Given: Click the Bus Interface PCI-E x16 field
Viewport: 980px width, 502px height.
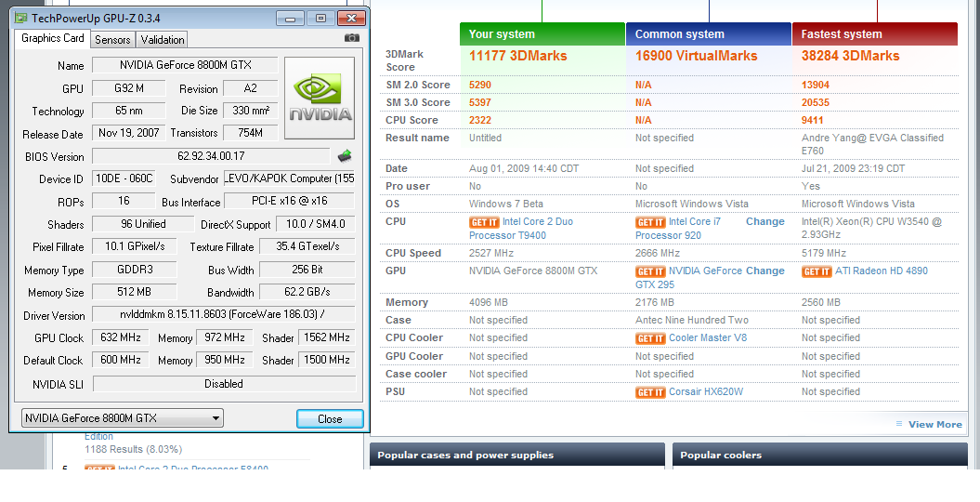Looking at the screenshot, I should (x=290, y=202).
